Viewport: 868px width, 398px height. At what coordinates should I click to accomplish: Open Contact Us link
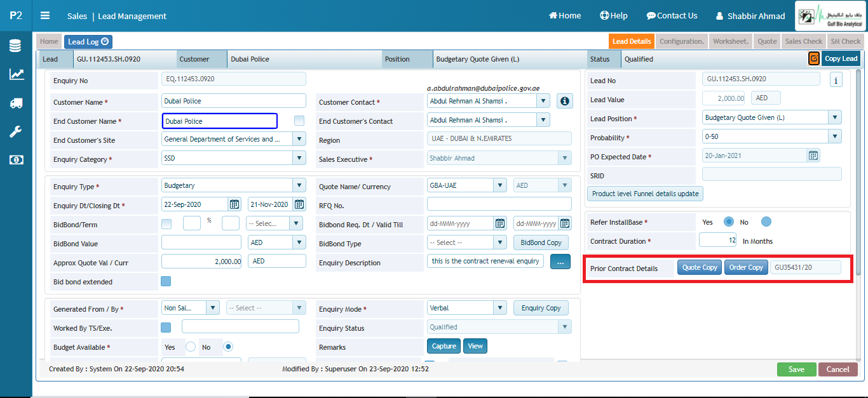672,16
